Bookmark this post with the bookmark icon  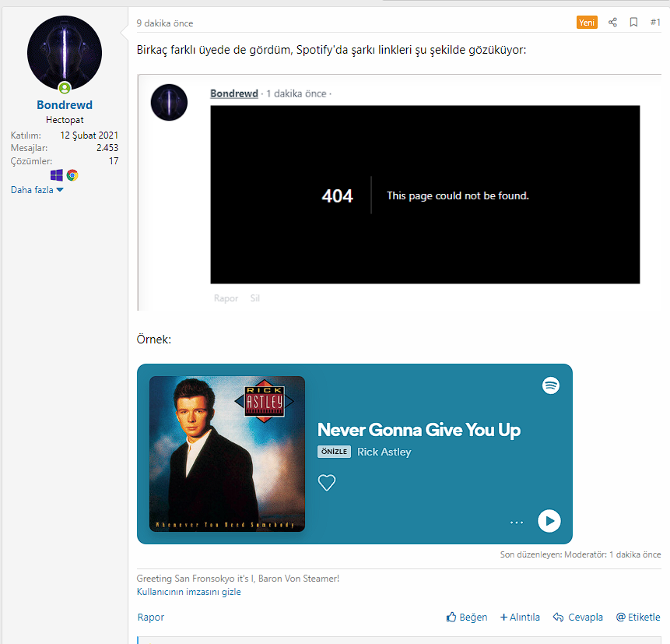click(633, 23)
